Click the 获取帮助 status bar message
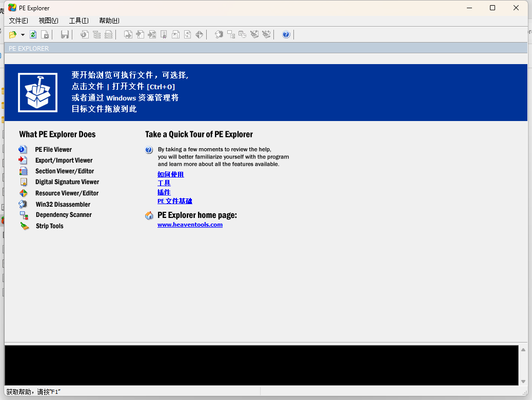 (x=33, y=392)
